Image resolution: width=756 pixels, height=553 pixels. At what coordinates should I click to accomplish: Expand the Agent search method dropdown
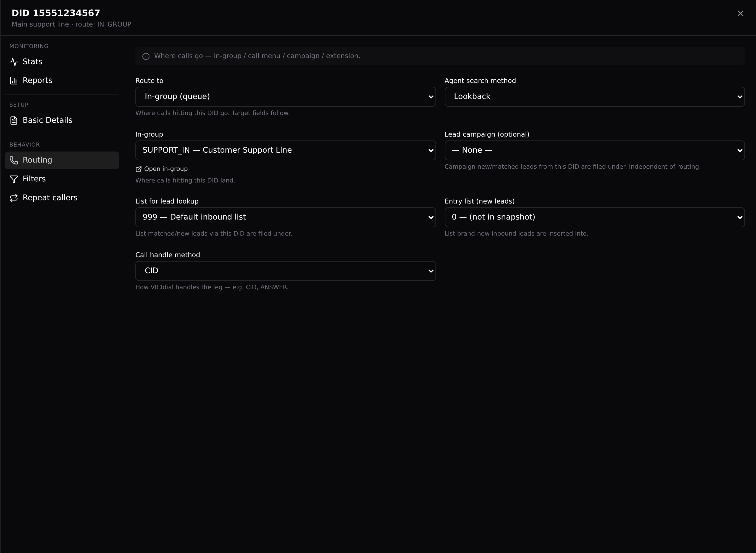594,97
